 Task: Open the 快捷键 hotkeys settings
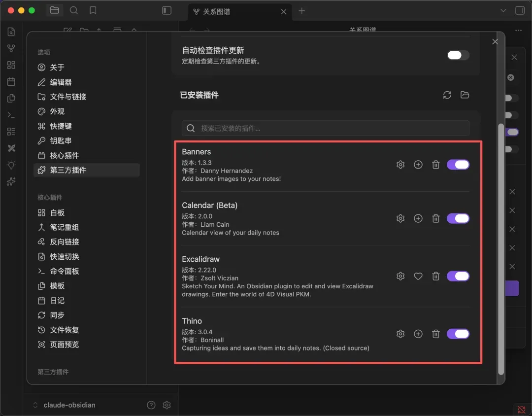click(87, 126)
